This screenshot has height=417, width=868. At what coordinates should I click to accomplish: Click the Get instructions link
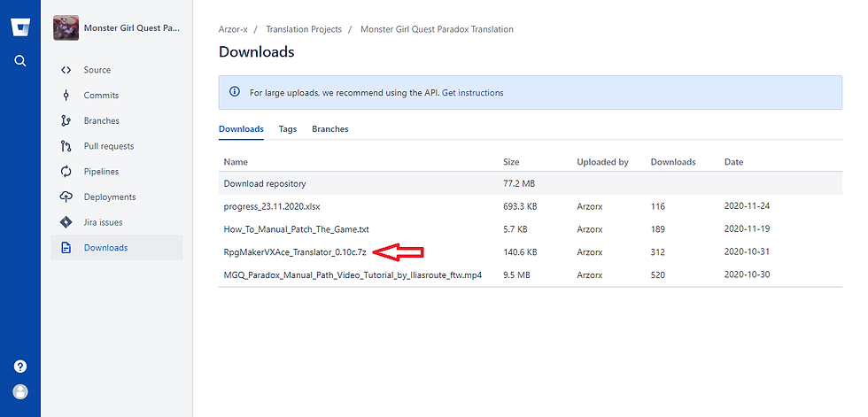click(473, 93)
